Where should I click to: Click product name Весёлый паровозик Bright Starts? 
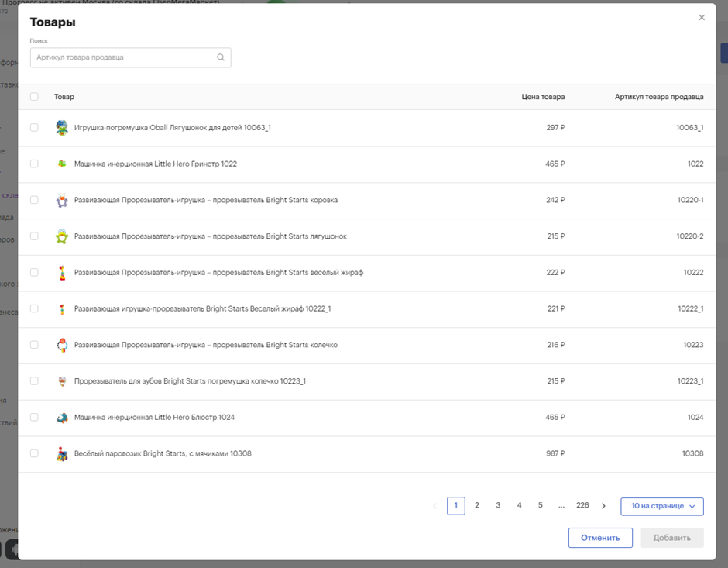(x=163, y=453)
